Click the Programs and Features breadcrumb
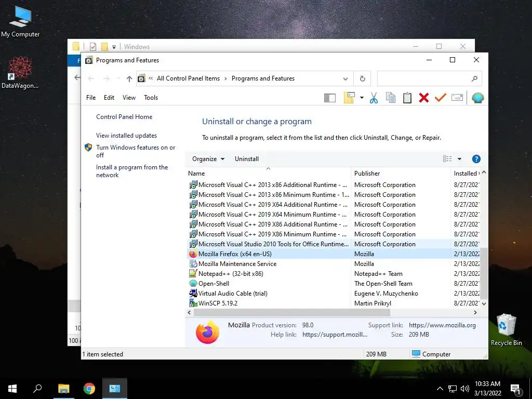 (263, 78)
